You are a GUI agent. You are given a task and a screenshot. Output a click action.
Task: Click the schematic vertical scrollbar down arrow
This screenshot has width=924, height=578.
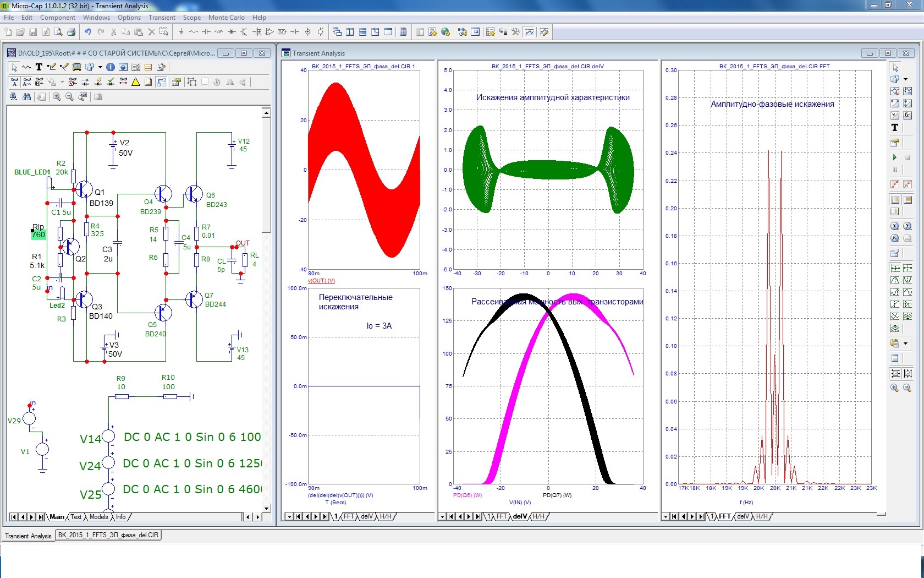[267, 509]
